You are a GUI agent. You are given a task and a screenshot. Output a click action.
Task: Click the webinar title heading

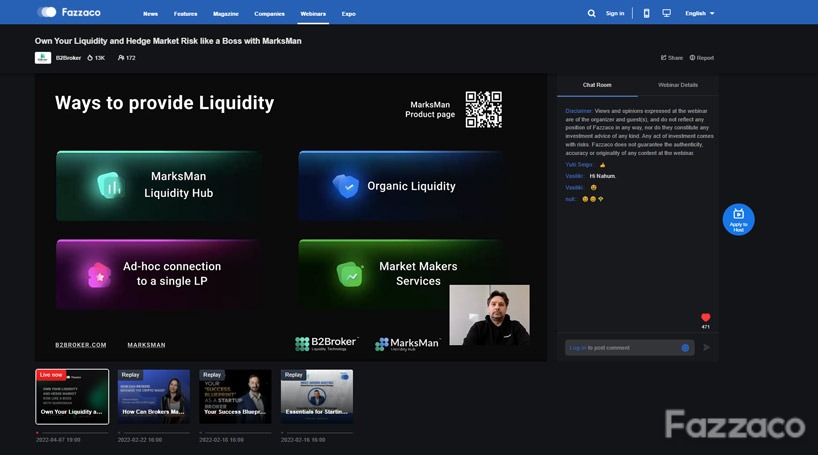[168, 41]
